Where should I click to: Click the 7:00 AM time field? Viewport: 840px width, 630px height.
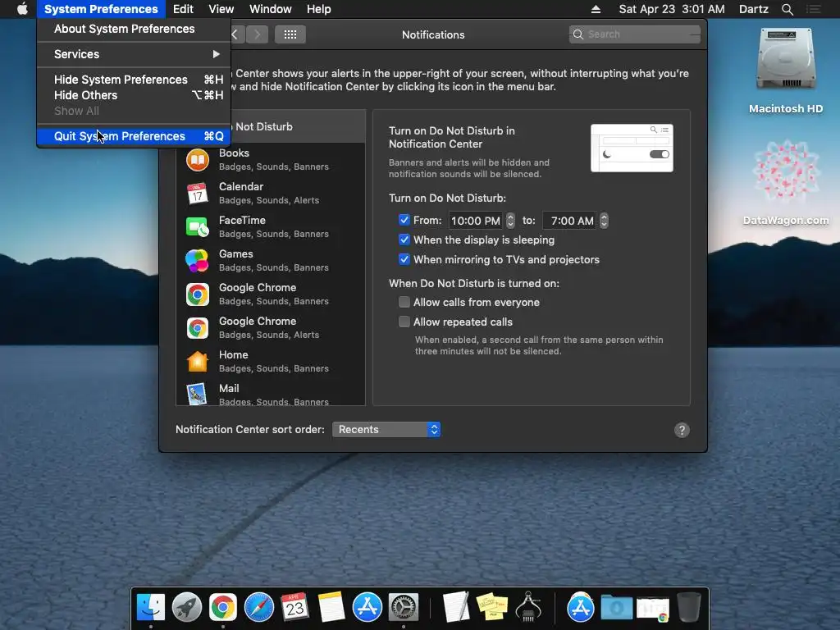[x=569, y=220]
